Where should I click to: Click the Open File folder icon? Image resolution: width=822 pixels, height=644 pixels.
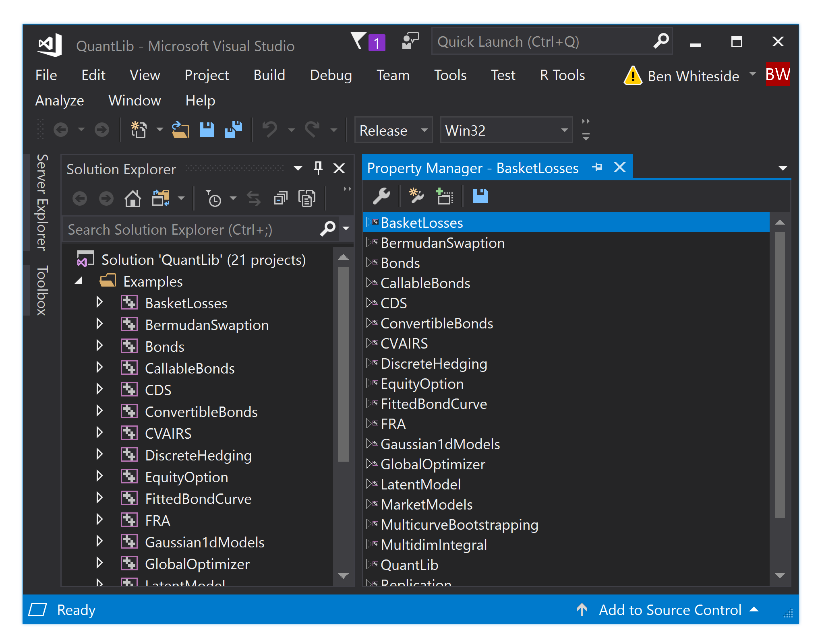[180, 130]
